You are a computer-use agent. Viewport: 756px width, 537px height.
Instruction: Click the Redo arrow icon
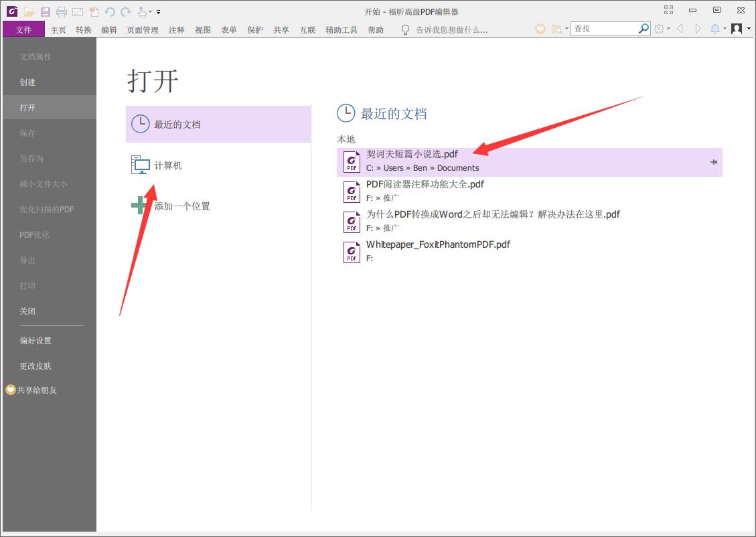coord(125,11)
